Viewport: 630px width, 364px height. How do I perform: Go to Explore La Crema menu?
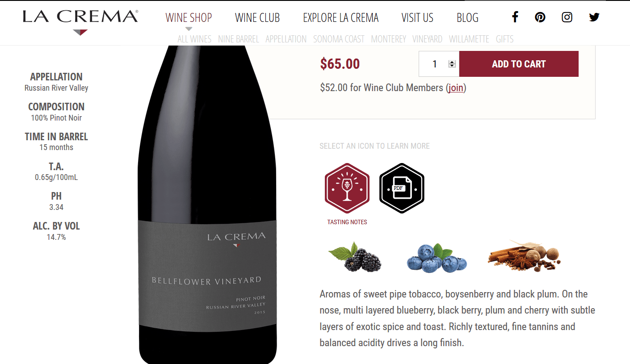(341, 18)
